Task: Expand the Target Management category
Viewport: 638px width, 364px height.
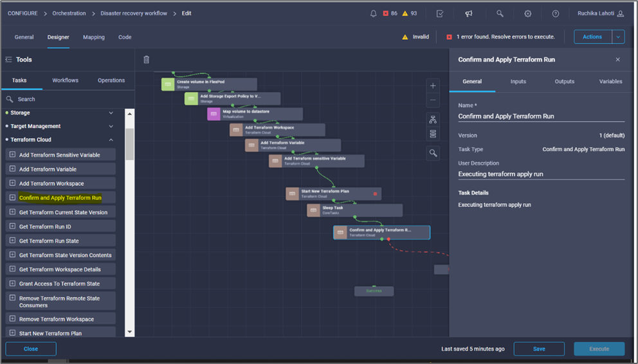Action: pos(111,127)
